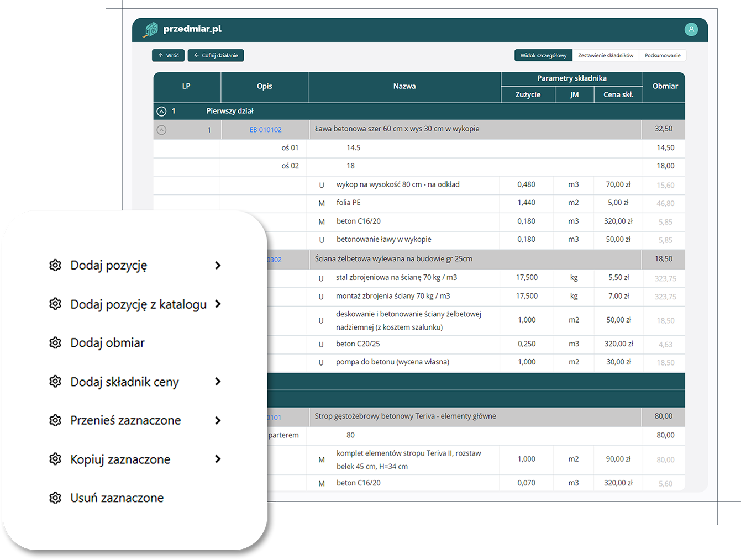Image resolution: width=741 pixels, height=560 pixels.
Task: Click gear icon next to Dodaj pozycję
Action: (x=55, y=265)
